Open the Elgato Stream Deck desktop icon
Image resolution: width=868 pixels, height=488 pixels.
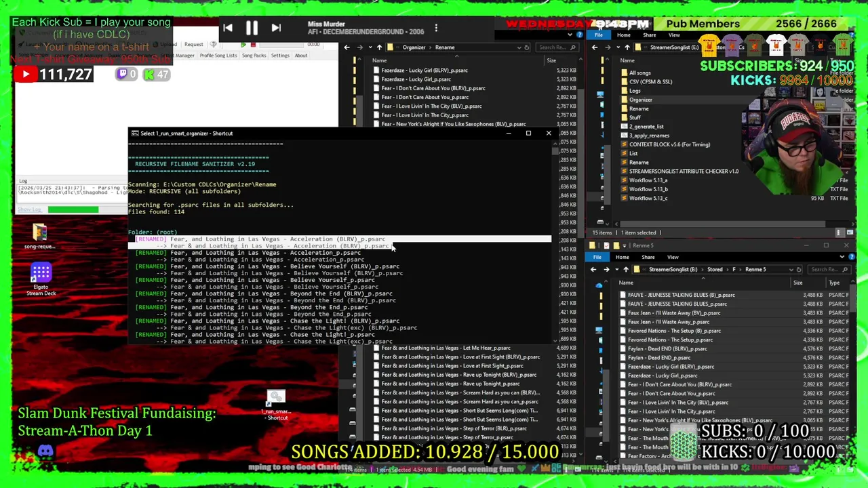(x=41, y=279)
